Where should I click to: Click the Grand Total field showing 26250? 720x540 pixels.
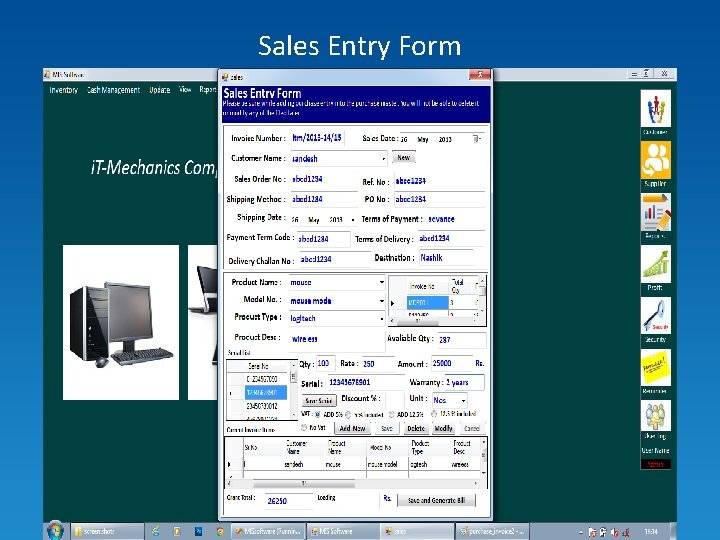click(288, 501)
